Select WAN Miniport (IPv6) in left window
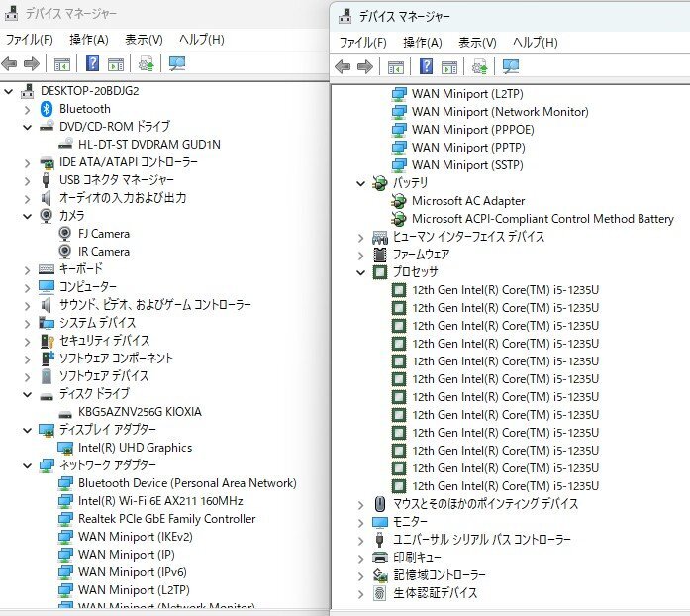The image size is (690, 616). (x=133, y=572)
